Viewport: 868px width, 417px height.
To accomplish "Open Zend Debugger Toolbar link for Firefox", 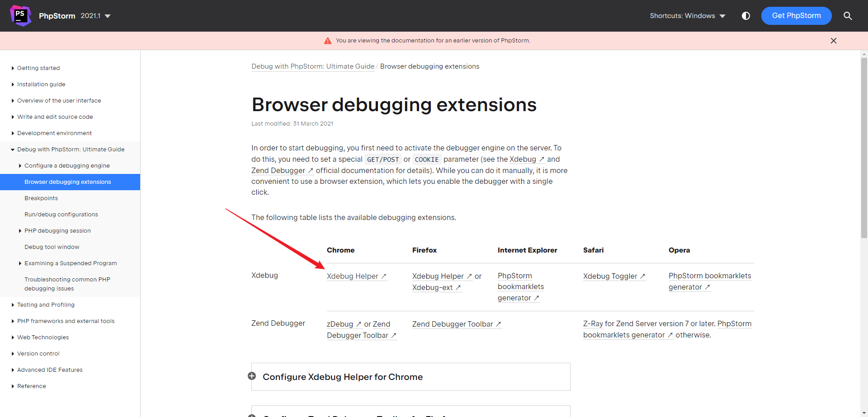I will click(457, 324).
